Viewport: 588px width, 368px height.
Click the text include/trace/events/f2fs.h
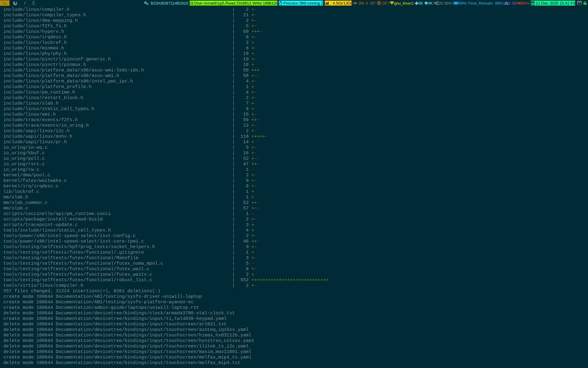[x=41, y=120]
